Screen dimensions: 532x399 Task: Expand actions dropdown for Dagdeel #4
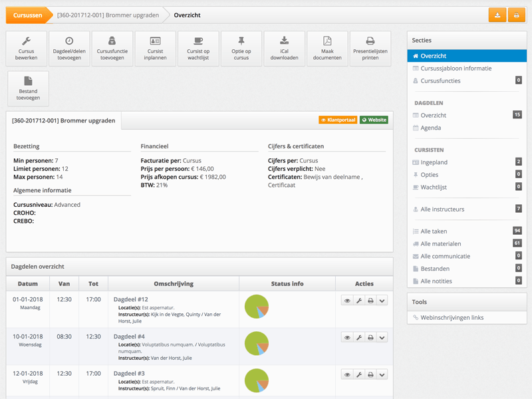[382, 338]
